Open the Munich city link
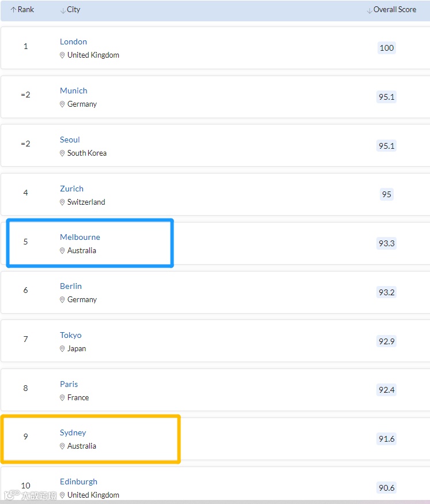 click(x=73, y=91)
